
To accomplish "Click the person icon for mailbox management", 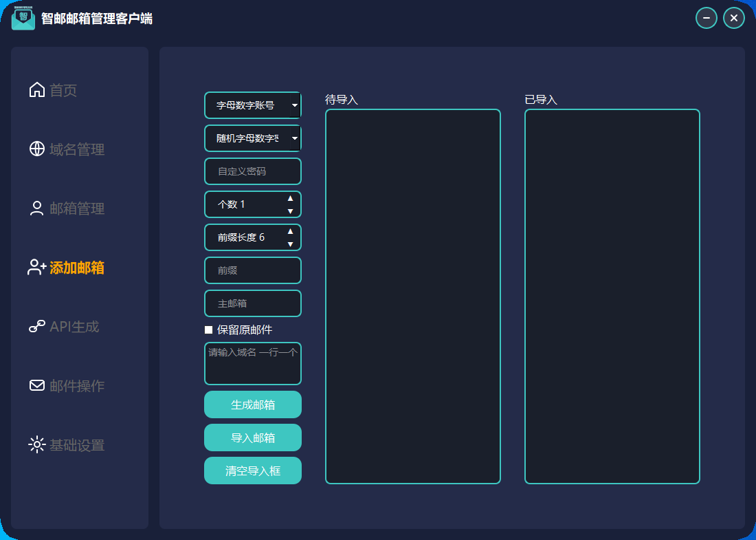I will (37, 208).
